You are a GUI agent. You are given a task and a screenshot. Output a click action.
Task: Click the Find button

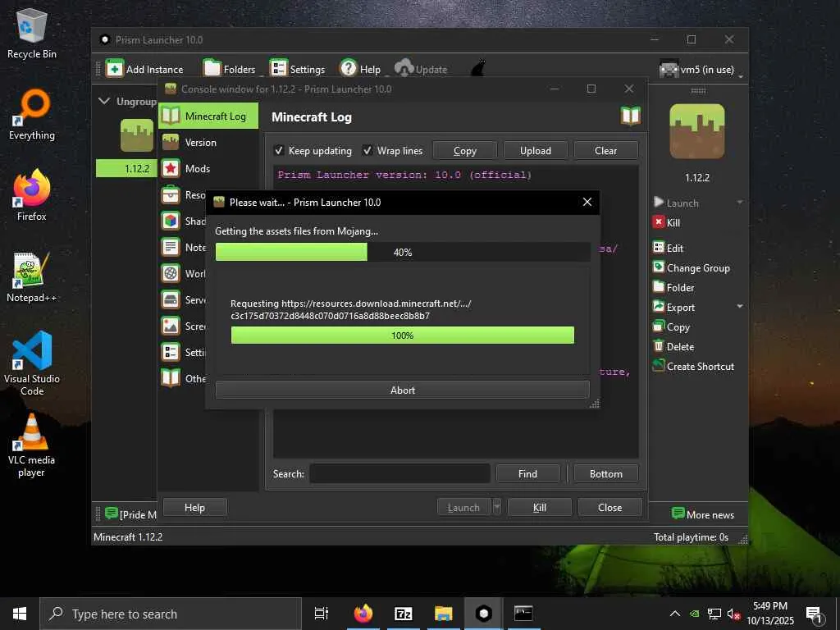527,473
